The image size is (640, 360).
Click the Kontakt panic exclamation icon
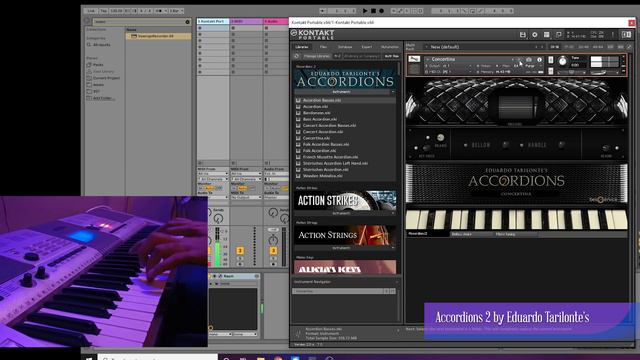(613, 35)
